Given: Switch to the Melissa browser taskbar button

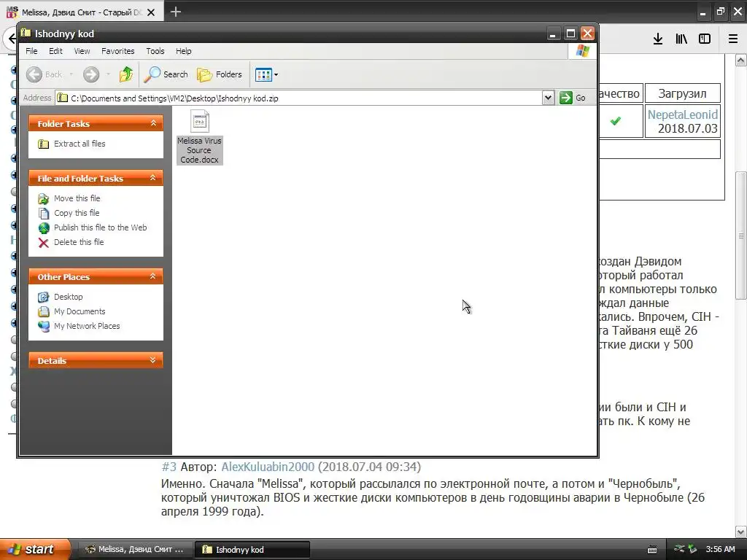Looking at the screenshot, I should point(136,550).
